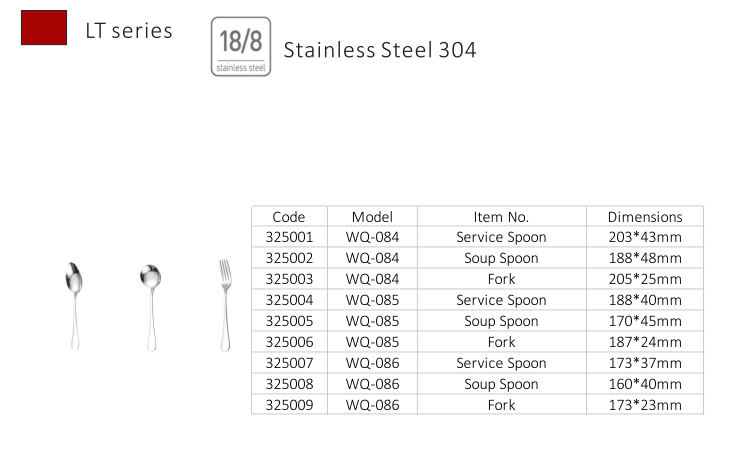Click the Stainless Steel 304 heading

click(380, 50)
